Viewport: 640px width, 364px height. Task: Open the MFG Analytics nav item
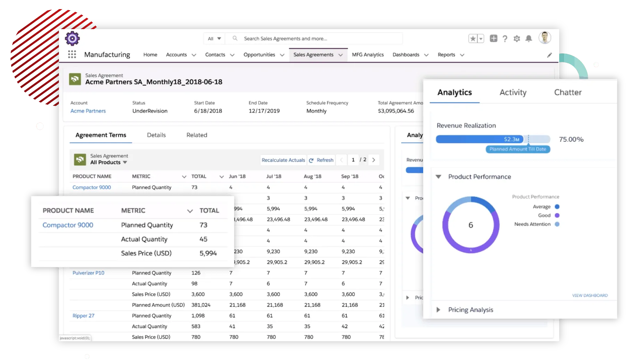tap(368, 55)
